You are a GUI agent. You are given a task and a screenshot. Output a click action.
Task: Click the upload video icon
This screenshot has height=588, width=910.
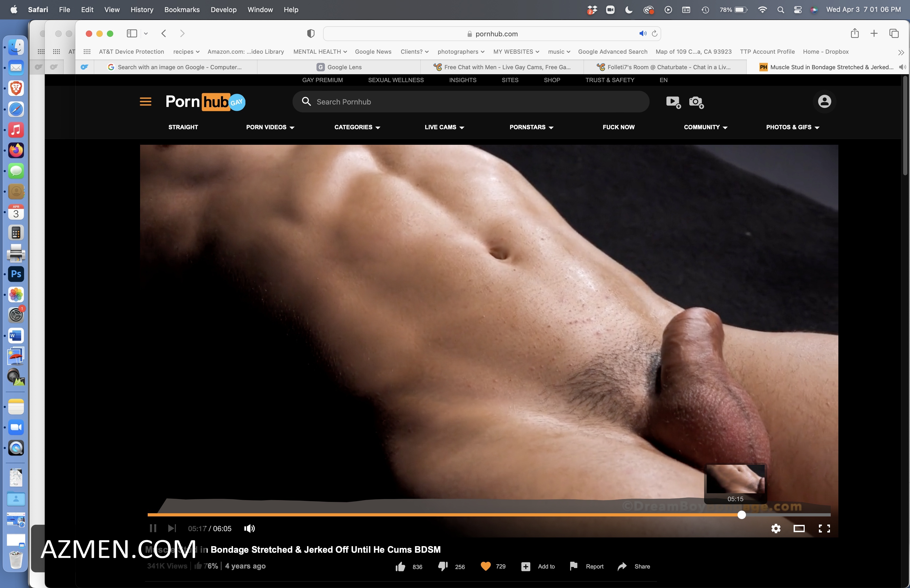click(x=673, y=102)
